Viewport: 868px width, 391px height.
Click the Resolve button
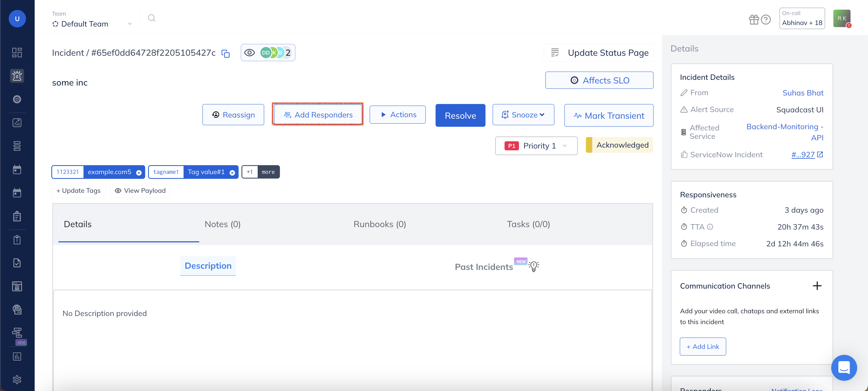[x=460, y=115]
